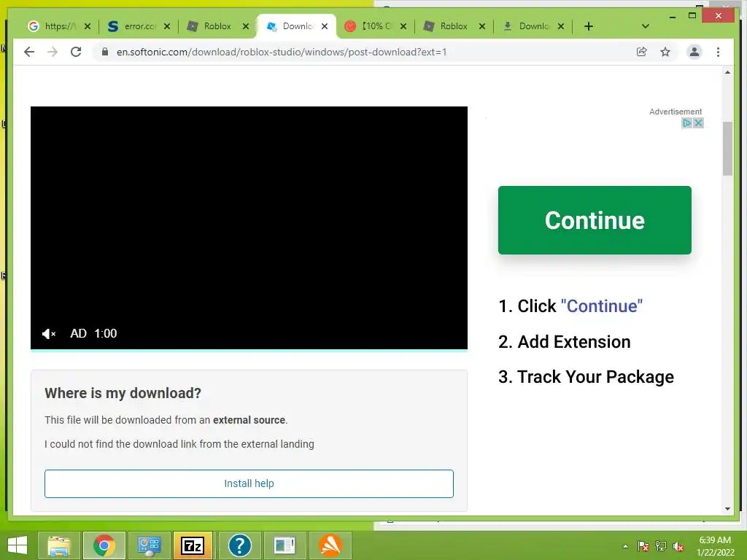This screenshot has width=747, height=560.
Task: Click the black video ad player
Action: click(249, 227)
